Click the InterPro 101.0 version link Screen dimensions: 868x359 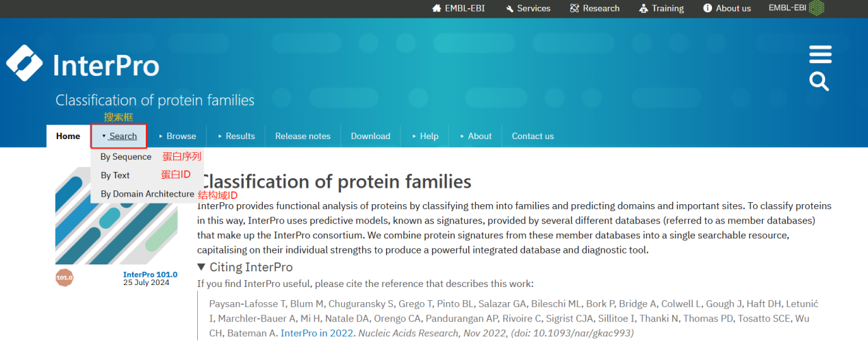(150, 274)
